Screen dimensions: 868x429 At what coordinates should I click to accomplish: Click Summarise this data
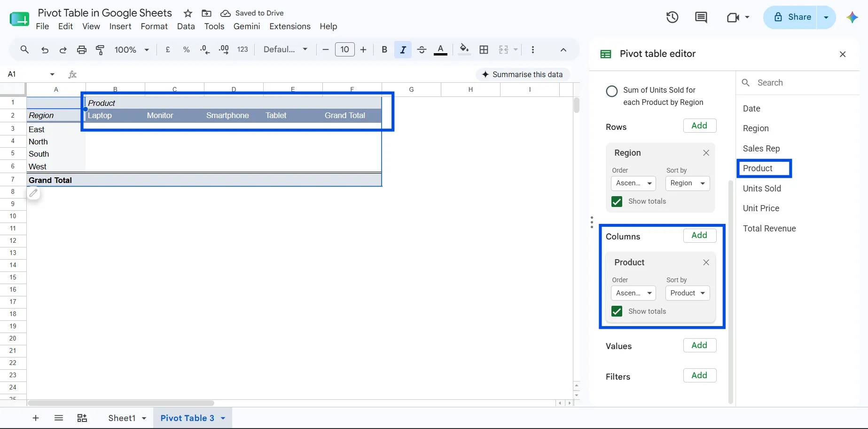coord(523,74)
